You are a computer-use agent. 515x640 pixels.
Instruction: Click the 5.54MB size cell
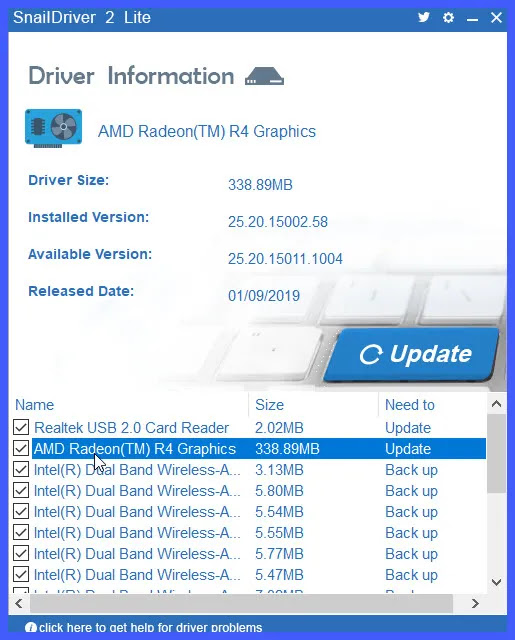tap(279, 512)
